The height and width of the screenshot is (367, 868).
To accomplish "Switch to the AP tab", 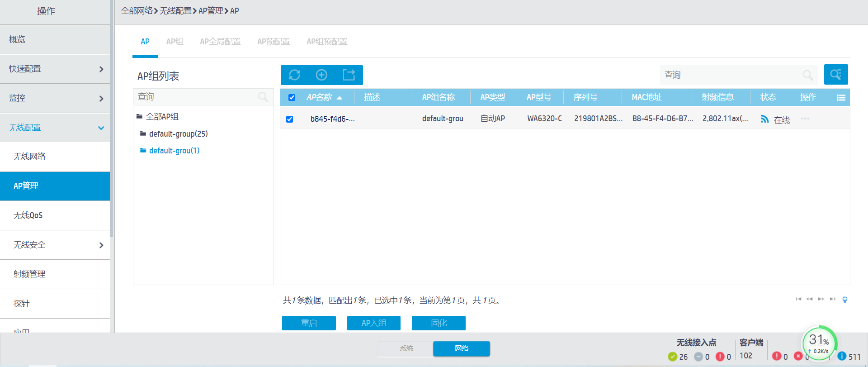I will pos(145,42).
